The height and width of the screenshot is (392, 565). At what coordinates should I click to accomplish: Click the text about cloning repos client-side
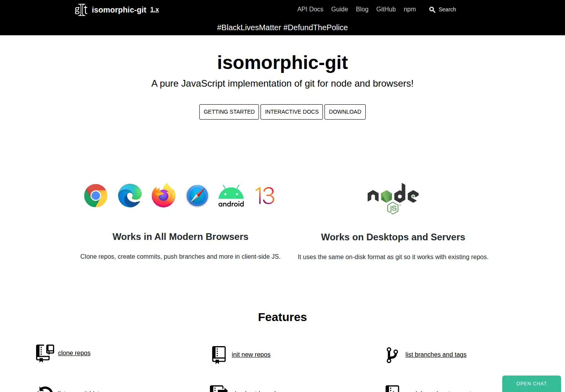180,257
